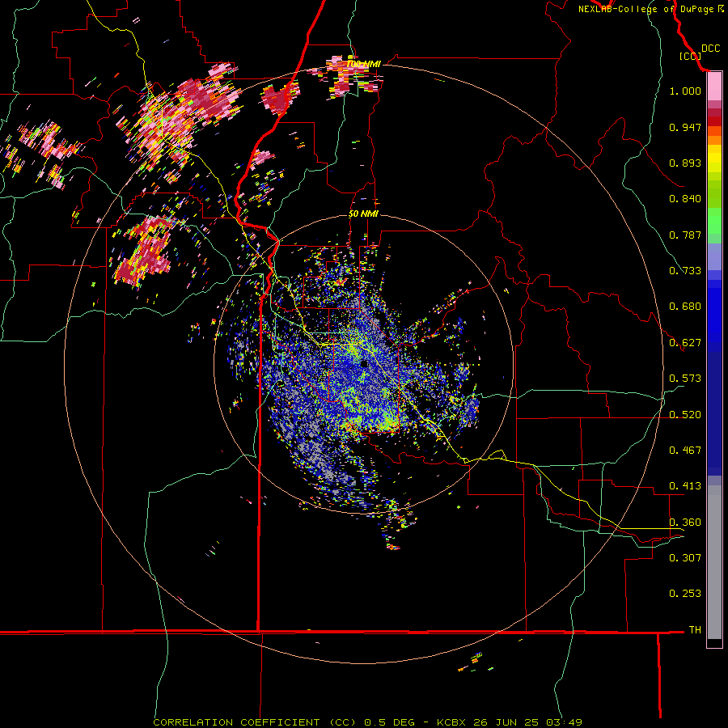This screenshot has width=728, height=728.
Task: Select the 0.680 legend value
Action: (x=685, y=307)
